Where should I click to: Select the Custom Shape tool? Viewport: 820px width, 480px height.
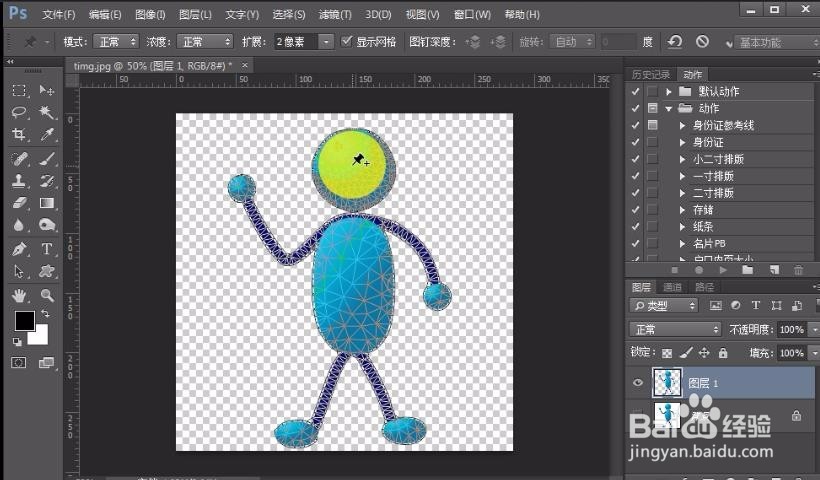coord(47,271)
